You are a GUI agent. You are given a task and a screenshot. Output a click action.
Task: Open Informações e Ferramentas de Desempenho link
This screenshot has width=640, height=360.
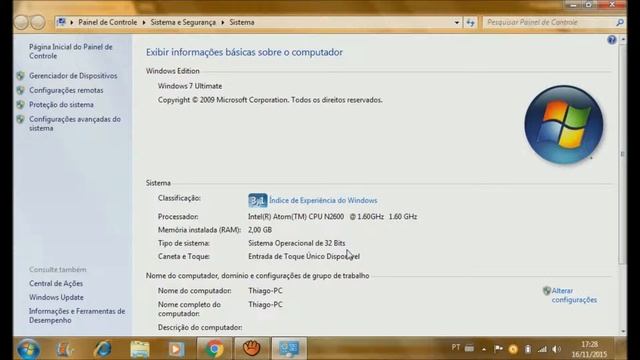(77, 316)
